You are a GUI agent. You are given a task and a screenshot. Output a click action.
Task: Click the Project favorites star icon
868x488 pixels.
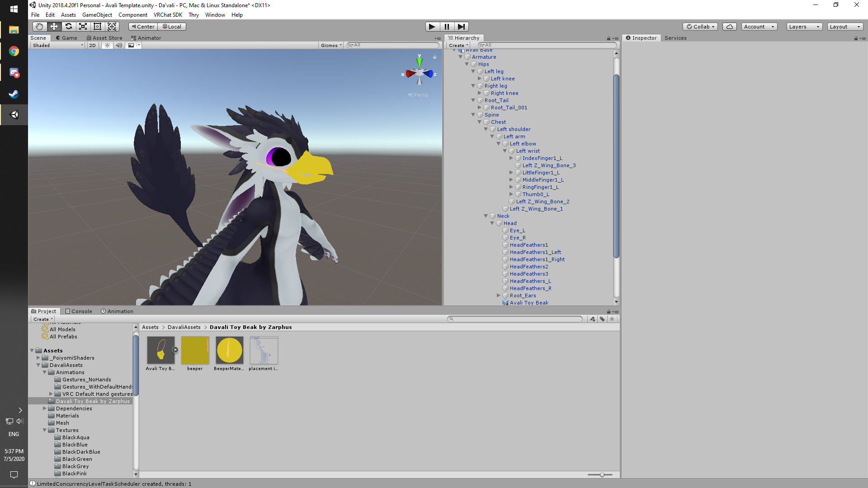click(612, 319)
